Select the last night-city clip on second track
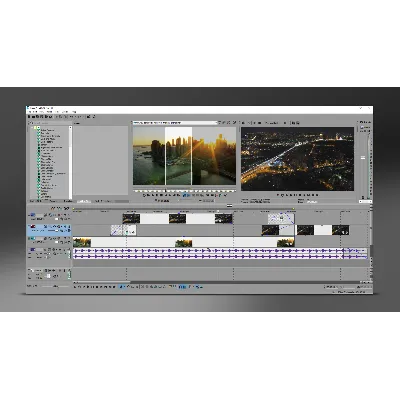Screen dimensions: 400x400 340,230
